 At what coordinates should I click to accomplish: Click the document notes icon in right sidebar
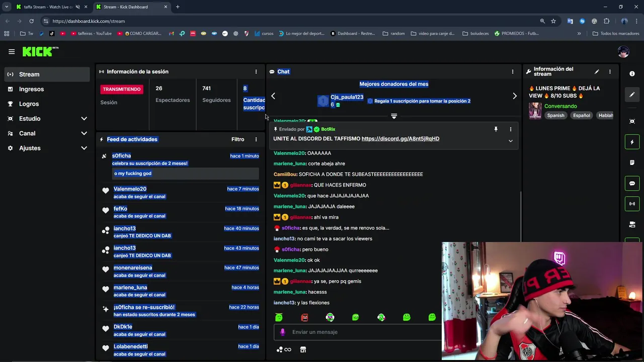click(x=632, y=162)
